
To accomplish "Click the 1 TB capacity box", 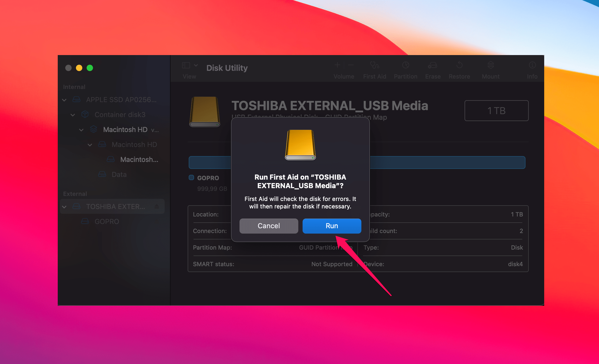I will click(x=496, y=111).
